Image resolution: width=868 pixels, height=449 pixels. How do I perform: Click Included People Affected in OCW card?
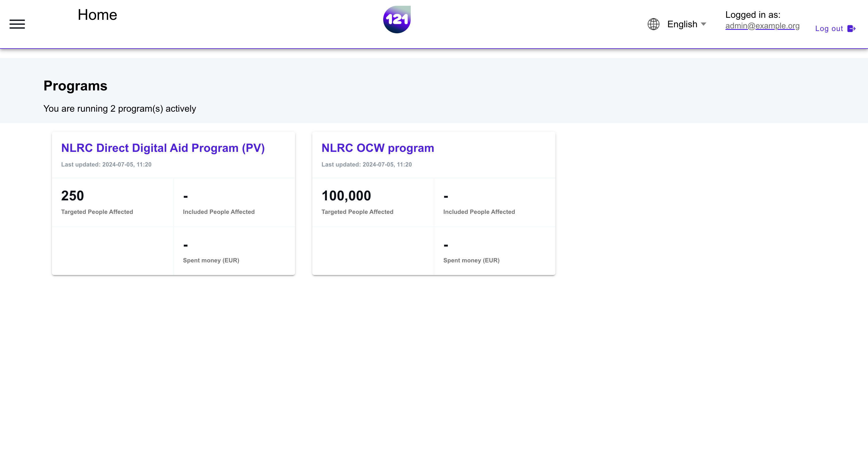[x=479, y=212]
